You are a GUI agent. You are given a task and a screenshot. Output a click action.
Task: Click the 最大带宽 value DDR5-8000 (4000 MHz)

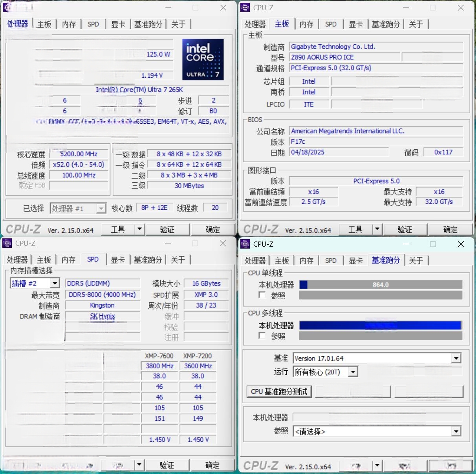coord(103,295)
